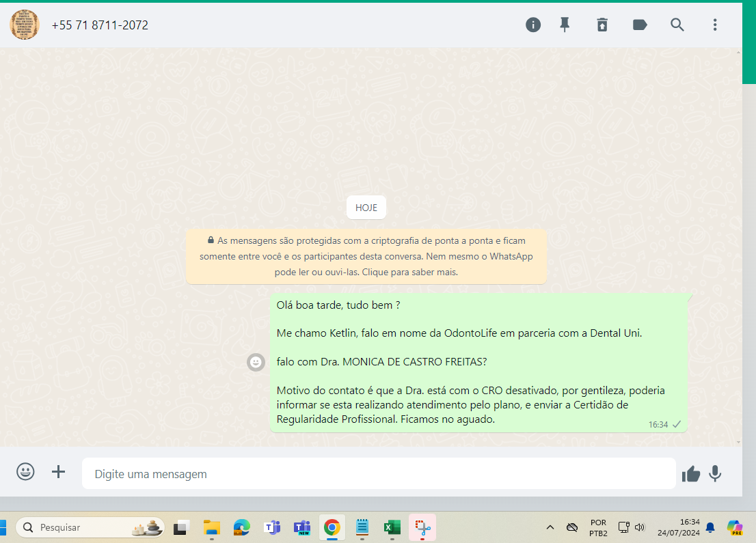This screenshot has height=543, width=756.
Task: Open labels using the tag icon
Action: [x=640, y=25]
